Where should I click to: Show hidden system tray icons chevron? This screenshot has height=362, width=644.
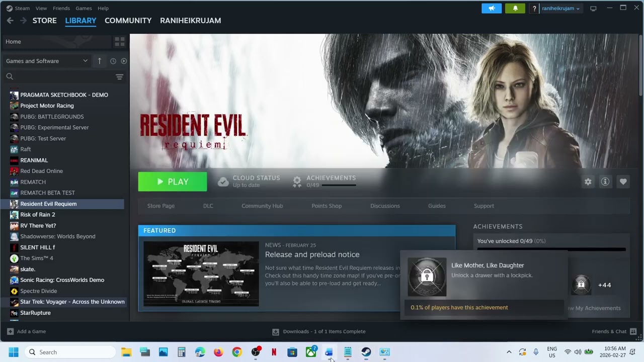click(509, 352)
